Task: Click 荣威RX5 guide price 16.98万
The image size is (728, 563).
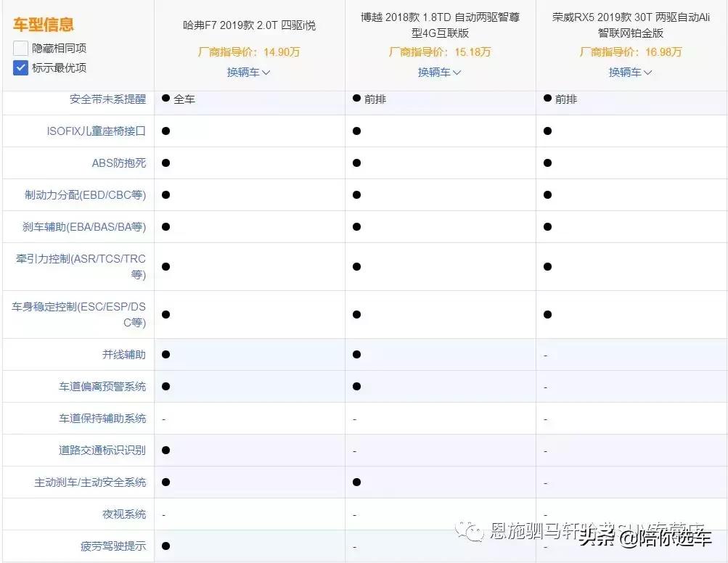Action: coord(630,52)
